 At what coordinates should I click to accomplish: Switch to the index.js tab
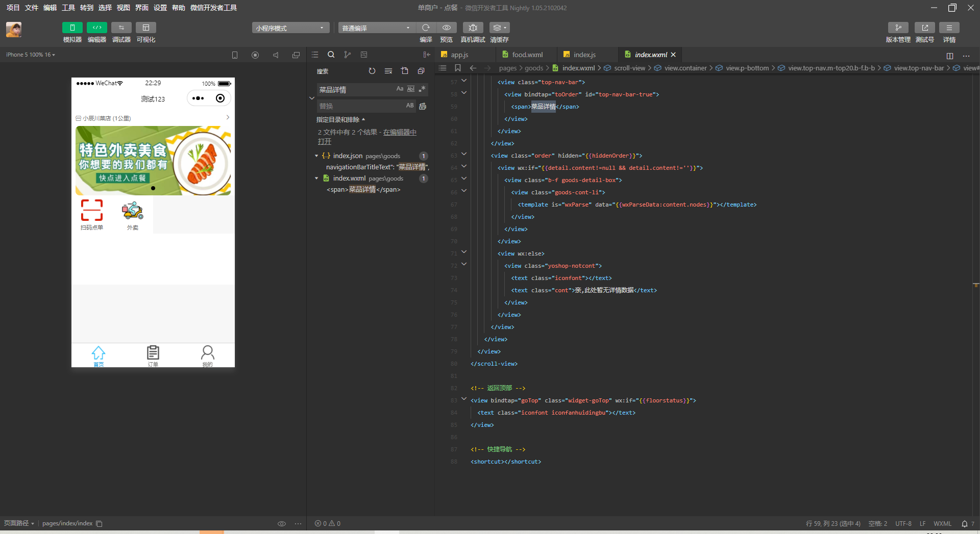point(584,55)
